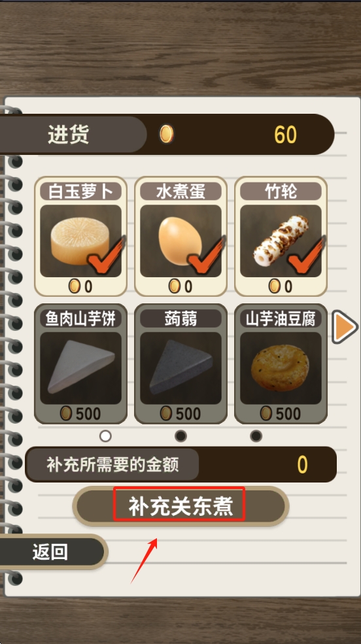Image resolution: width=361 pixels, height=644 pixels.
Task: Select the 山芋油豆腐 fried tofu image
Action: [281, 368]
